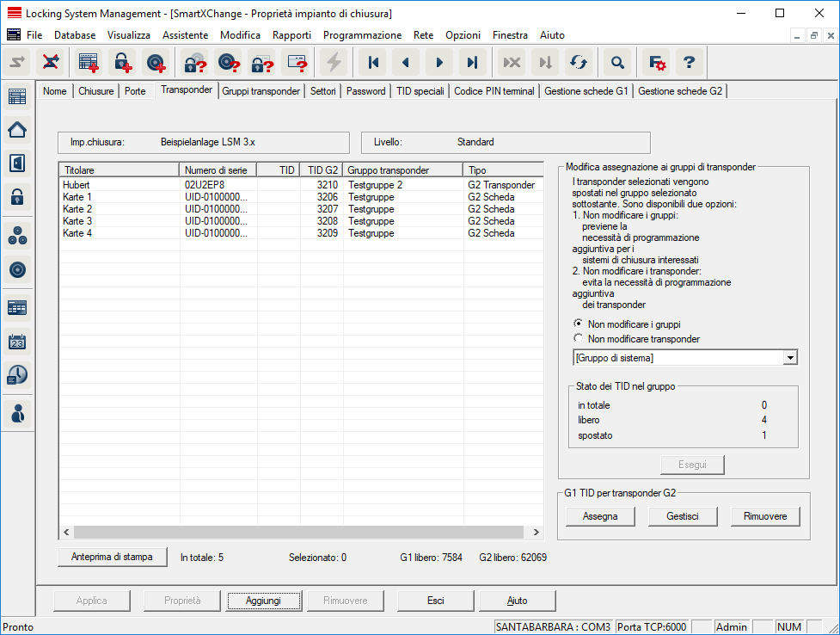Screen dimensions: 840x635
Task: Click the padlock icon in left sidebar
Action: point(17,197)
